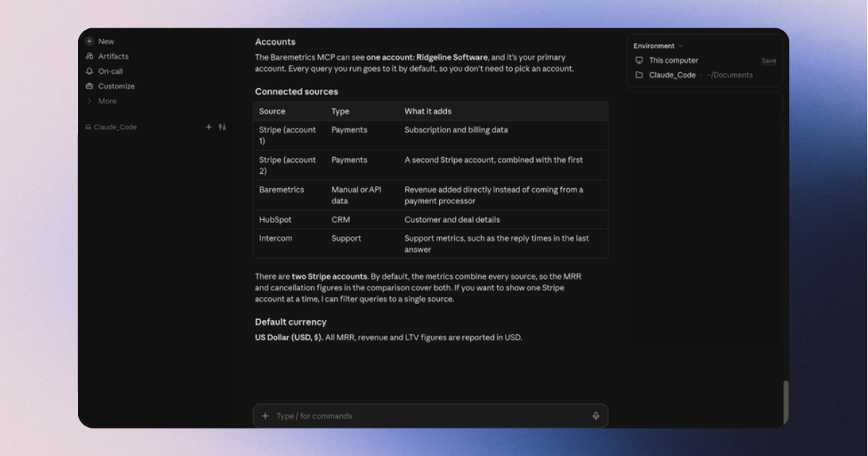Click bold 'one account: Ridgeline Software' text
The width and height of the screenshot is (868, 456).
pos(427,57)
